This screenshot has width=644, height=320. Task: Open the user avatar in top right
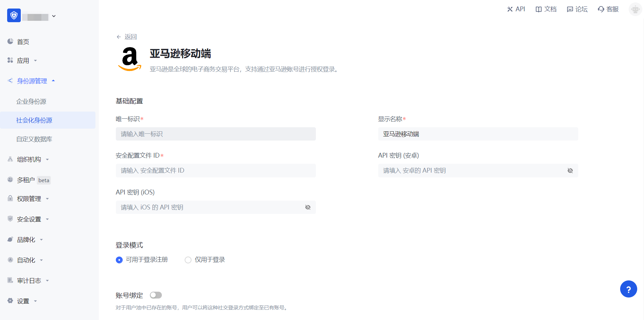pos(635,9)
